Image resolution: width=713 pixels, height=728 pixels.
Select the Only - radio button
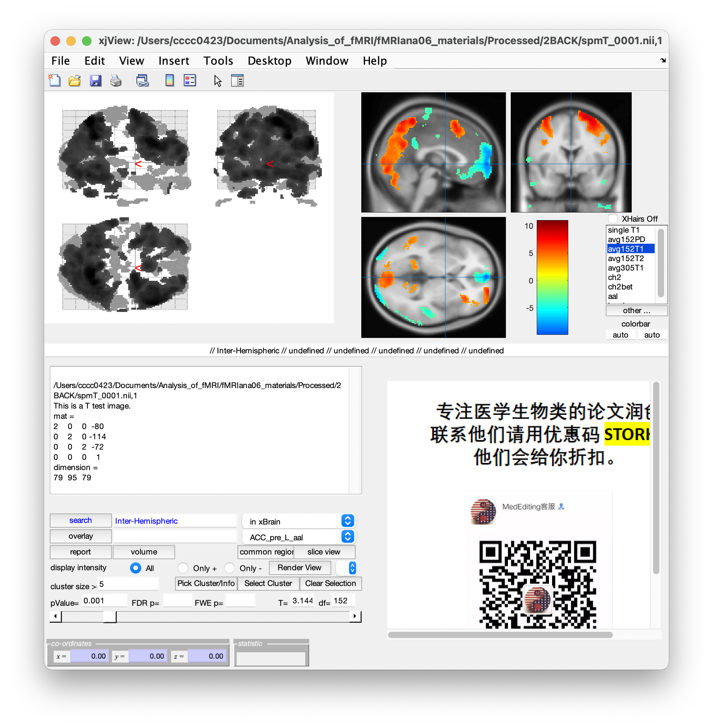click(230, 568)
